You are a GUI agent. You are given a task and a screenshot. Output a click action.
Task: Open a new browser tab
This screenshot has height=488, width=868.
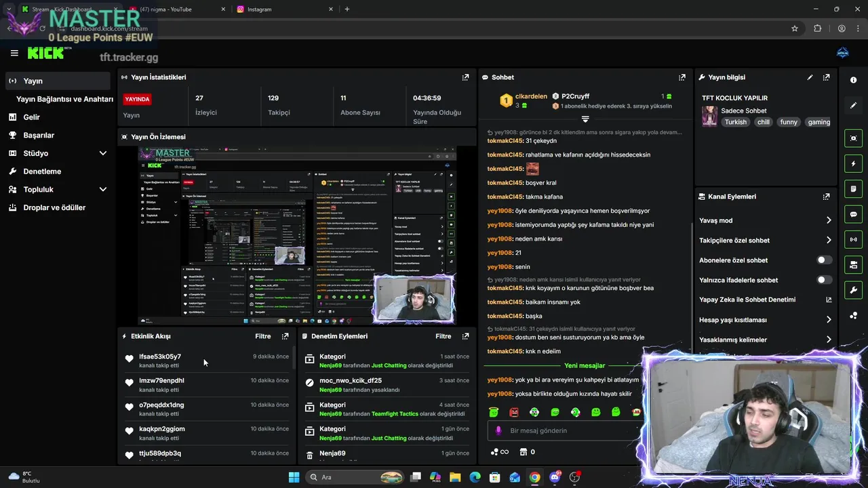click(x=347, y=9)
